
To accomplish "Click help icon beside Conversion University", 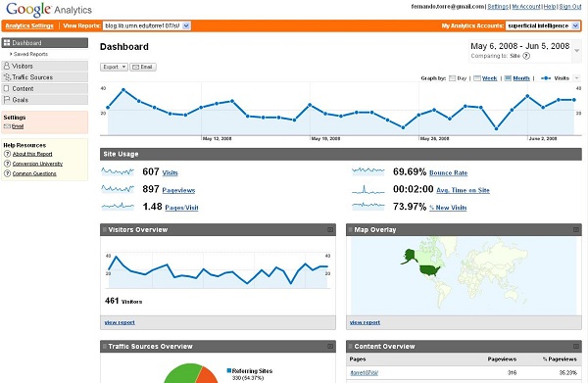I will (7, 164).
